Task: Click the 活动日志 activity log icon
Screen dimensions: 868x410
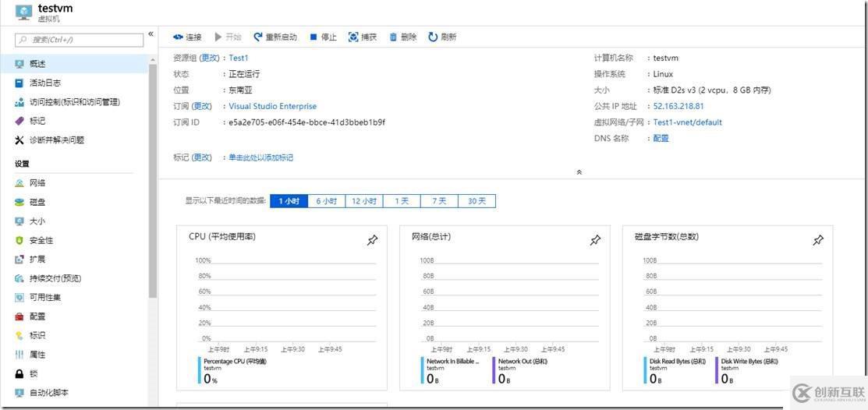Action: pos(19,83)
